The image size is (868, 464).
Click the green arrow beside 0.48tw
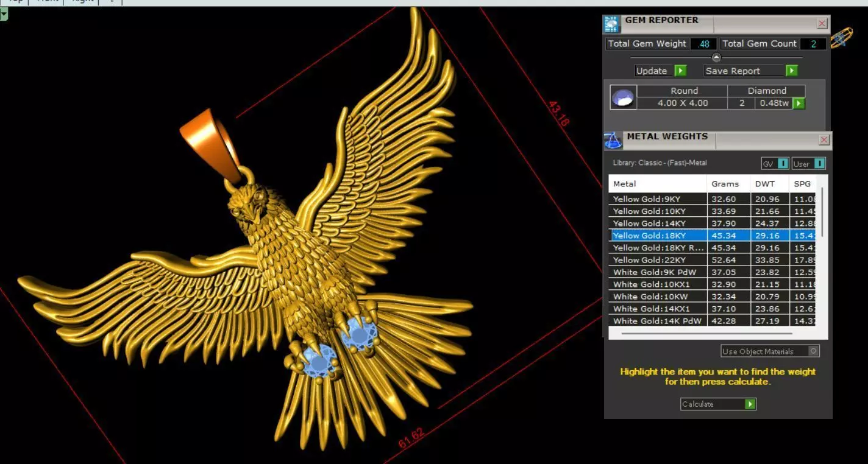point(799,103)
